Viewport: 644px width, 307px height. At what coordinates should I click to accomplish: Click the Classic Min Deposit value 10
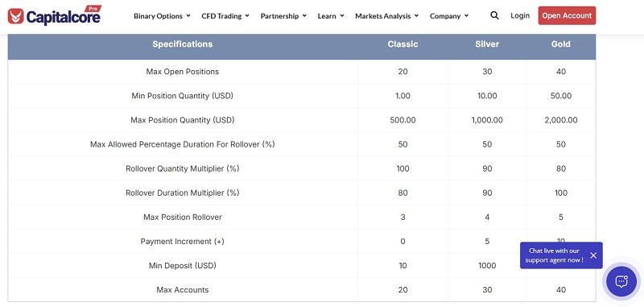(x=402, y=265)
